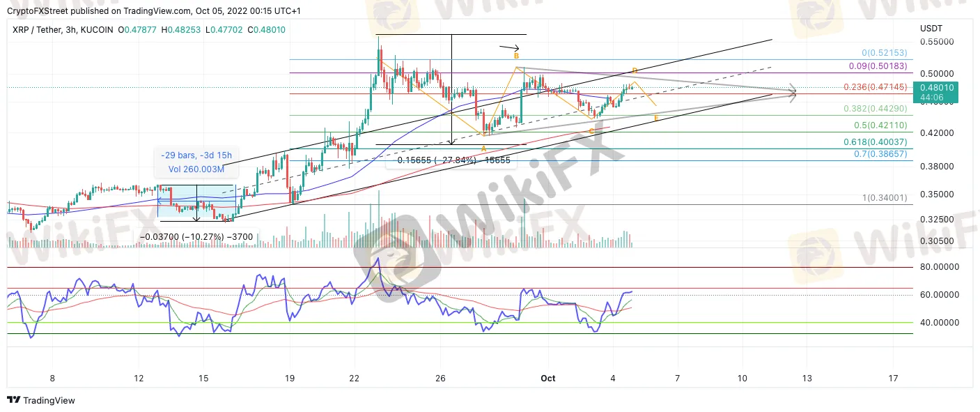980x412 pixels.
Task: Click the 0.32500 price axis label
Action: 935,219
